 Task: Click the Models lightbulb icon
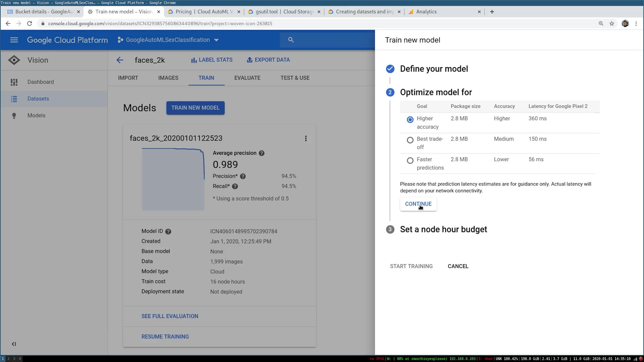pyautogui.click(x=14, y=116)
